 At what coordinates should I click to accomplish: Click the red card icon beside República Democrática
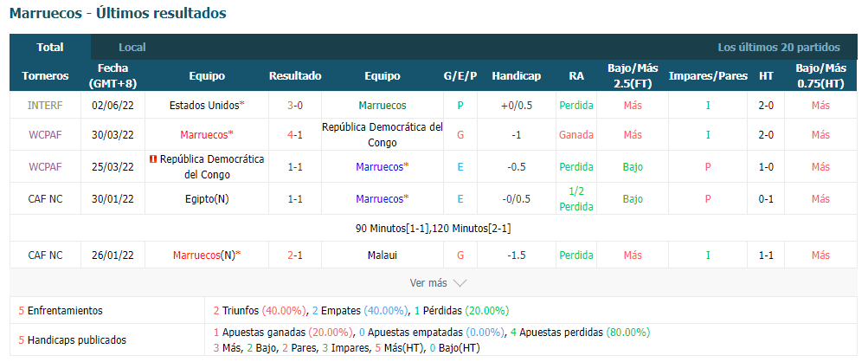pos(153,159)
